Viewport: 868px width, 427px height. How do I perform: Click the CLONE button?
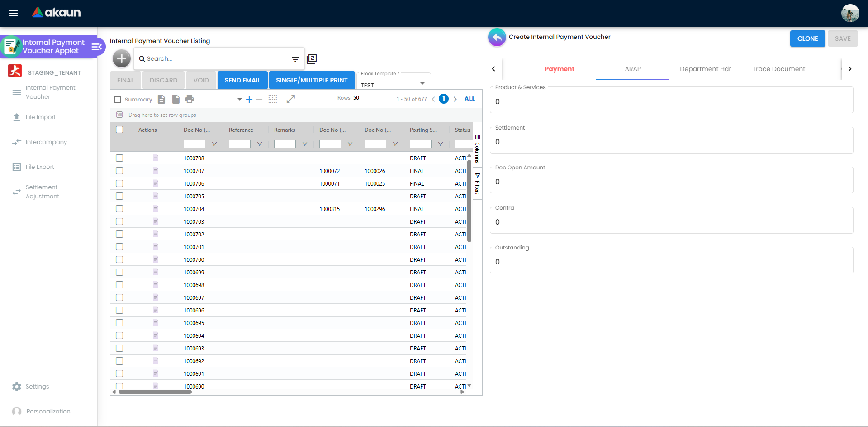807,38
